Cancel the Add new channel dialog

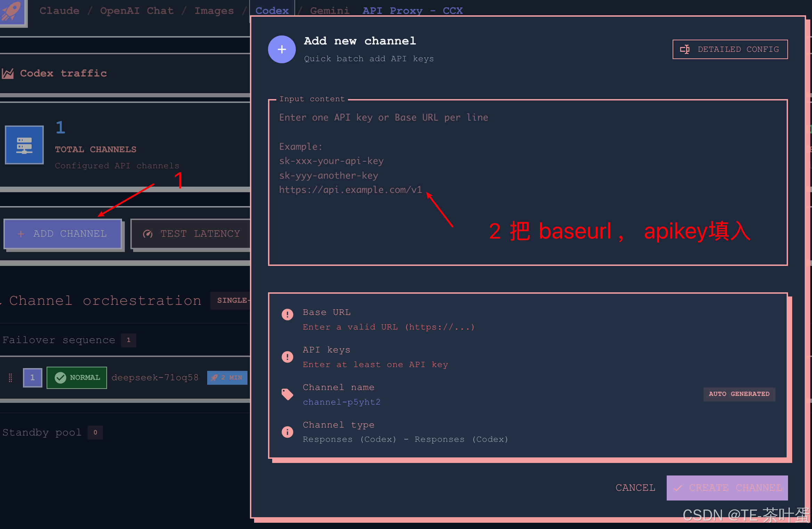pyautogui.click(x=635, y=488)
